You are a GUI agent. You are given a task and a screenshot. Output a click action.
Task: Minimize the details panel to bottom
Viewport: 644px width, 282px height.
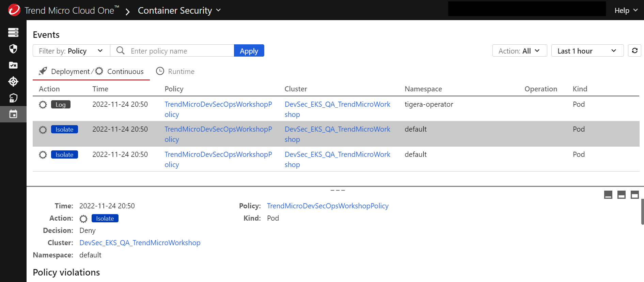pyautogui.click(x=608, y=195)
